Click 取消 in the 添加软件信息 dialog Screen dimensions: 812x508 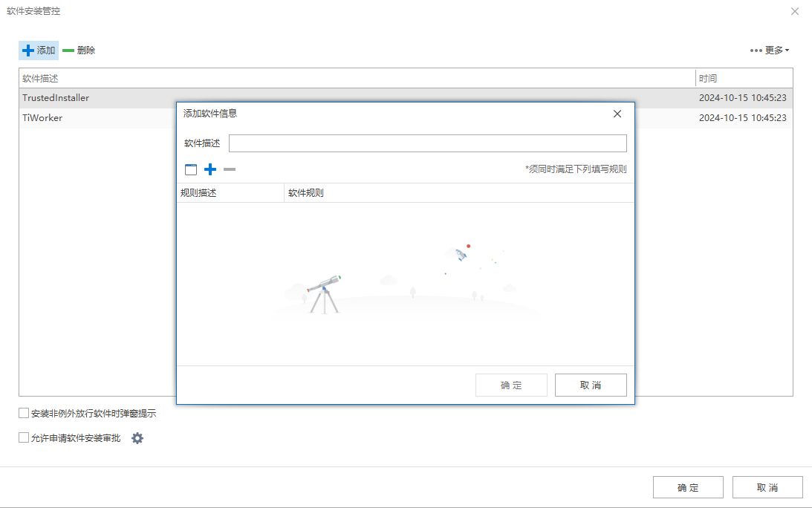click(x=591, y=385)
